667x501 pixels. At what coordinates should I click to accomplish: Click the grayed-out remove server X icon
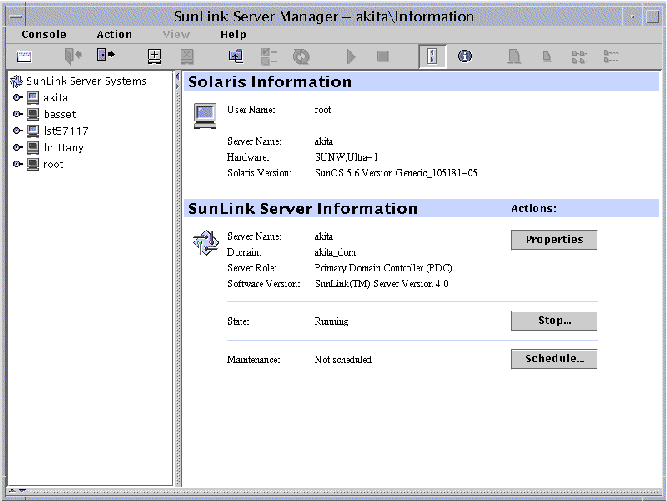187,56
